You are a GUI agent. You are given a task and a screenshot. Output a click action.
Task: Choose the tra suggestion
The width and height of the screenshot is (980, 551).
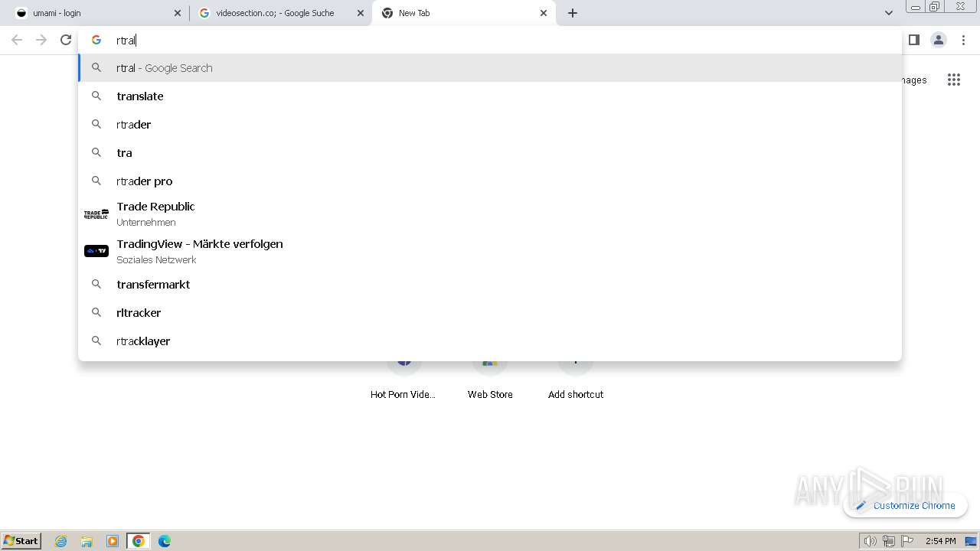(490, 153)
